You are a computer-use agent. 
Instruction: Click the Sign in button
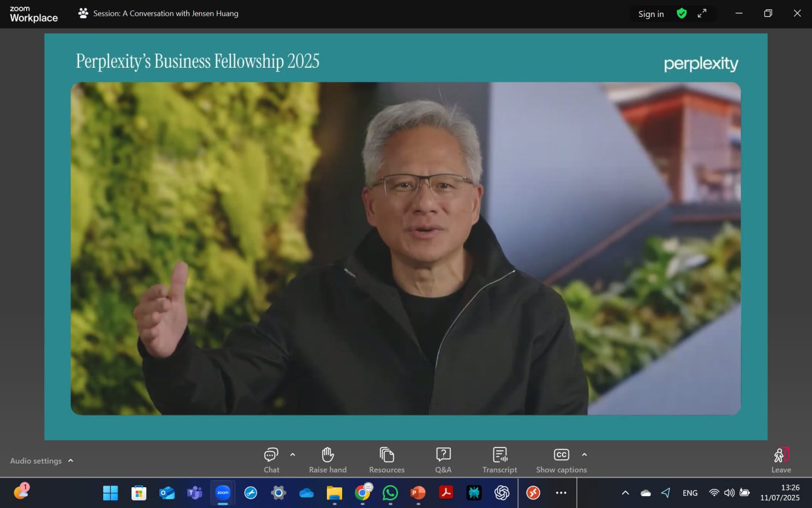tap(651, 14)
